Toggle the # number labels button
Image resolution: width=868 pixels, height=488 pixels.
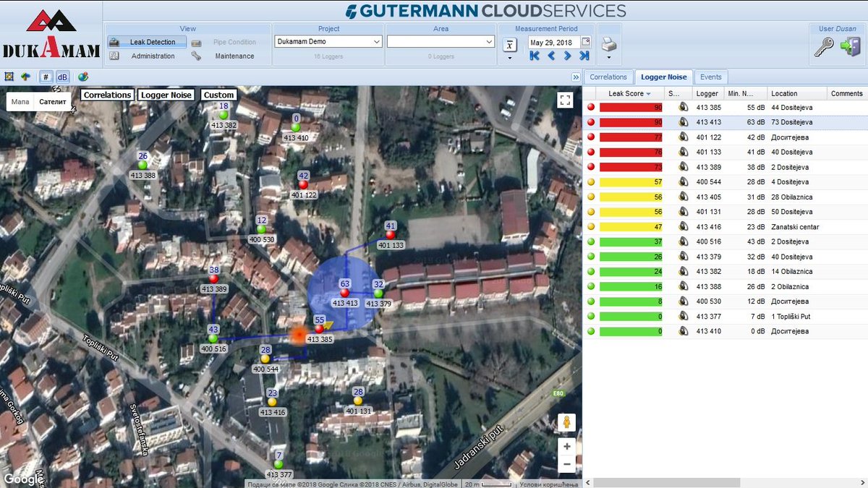[46, 77]
